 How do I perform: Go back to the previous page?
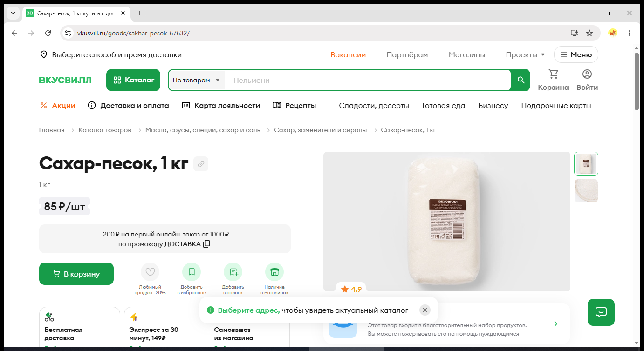tap(14, 33)
